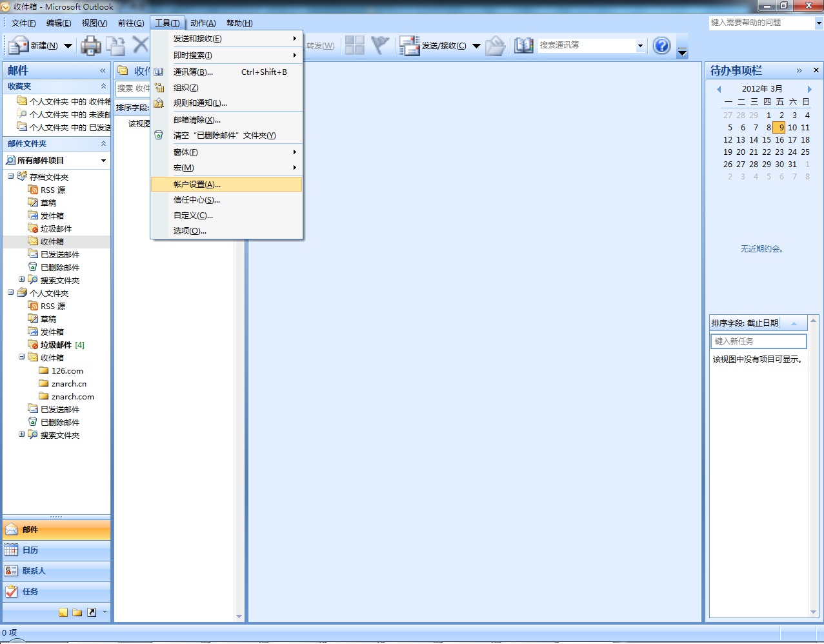Select 发件箱 under 存档文件夹
This screenshot has height=644, width=824.
tap(52, 216)
